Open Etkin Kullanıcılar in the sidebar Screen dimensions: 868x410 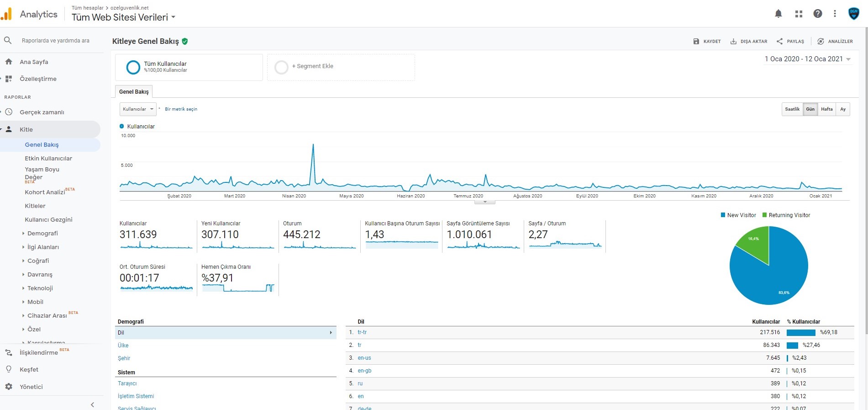pos(48,158)
